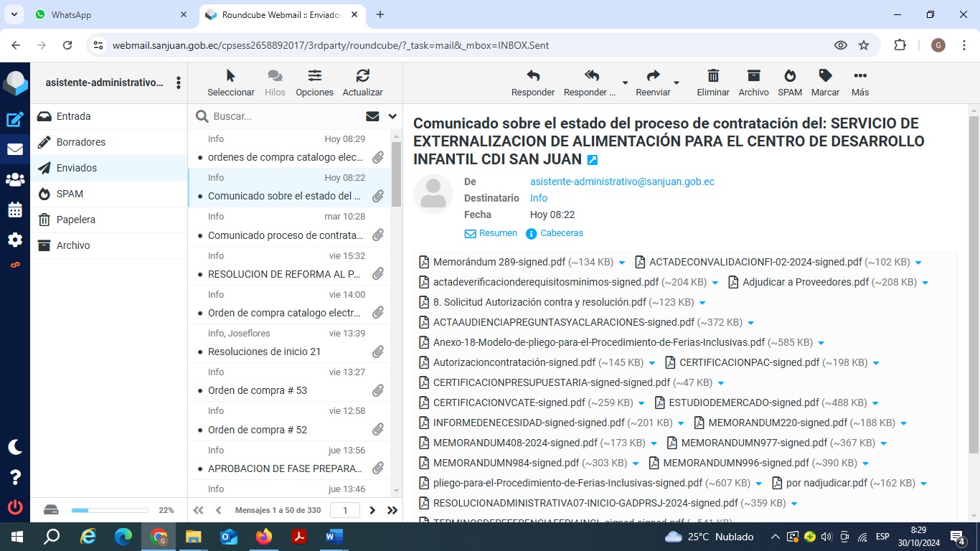Compose new message from sidebar icon
Screen dimensions: 980x551
click(x=15, y=120)
